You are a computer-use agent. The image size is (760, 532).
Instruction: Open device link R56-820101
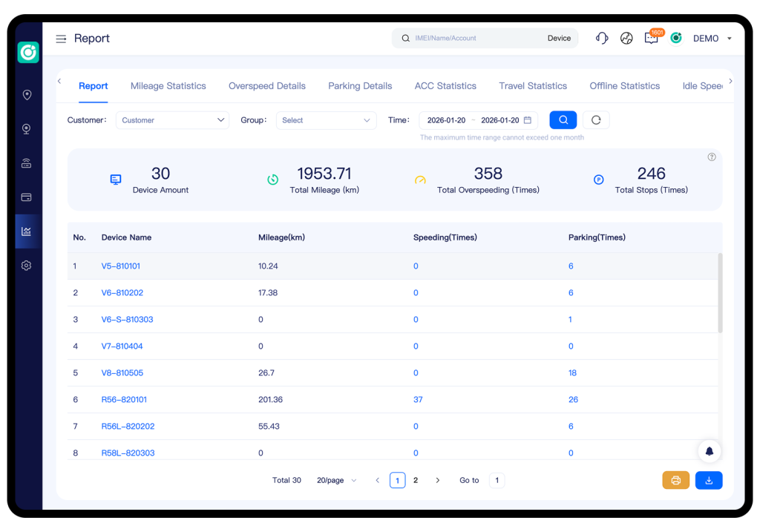click(124, 400)
